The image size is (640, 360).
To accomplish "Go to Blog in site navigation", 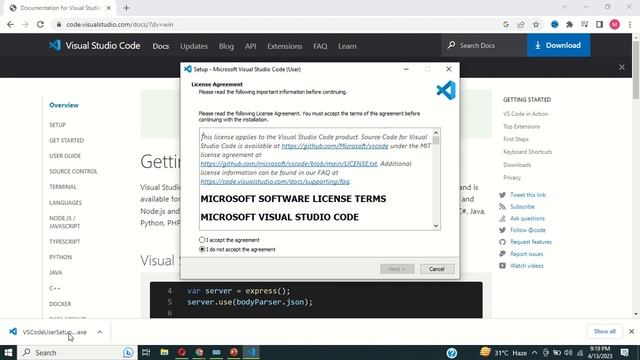I will click(x=226, y=46).
